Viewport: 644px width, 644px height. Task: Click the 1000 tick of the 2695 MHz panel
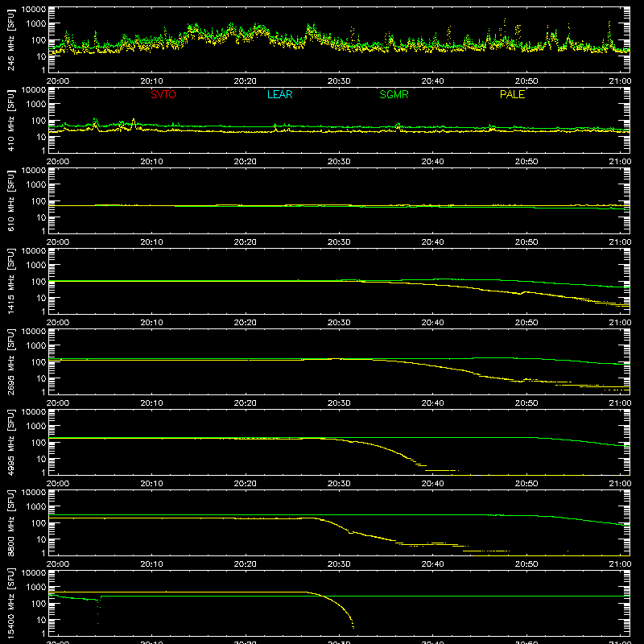click(36, 346)
